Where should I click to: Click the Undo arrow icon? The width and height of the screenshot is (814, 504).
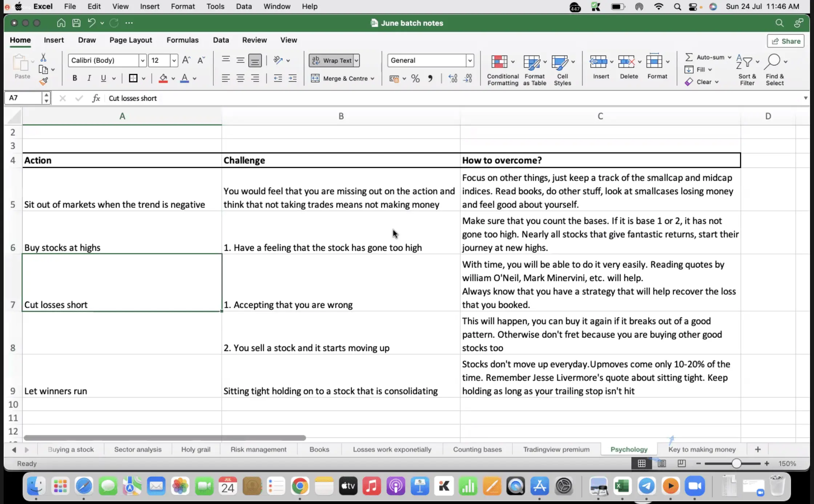(91, 23)
